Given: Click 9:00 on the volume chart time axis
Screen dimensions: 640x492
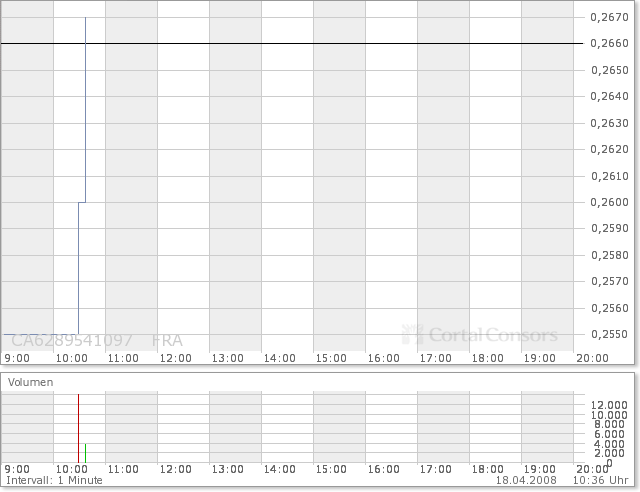Looking at the screenshot, I should (x=18, y=469).
